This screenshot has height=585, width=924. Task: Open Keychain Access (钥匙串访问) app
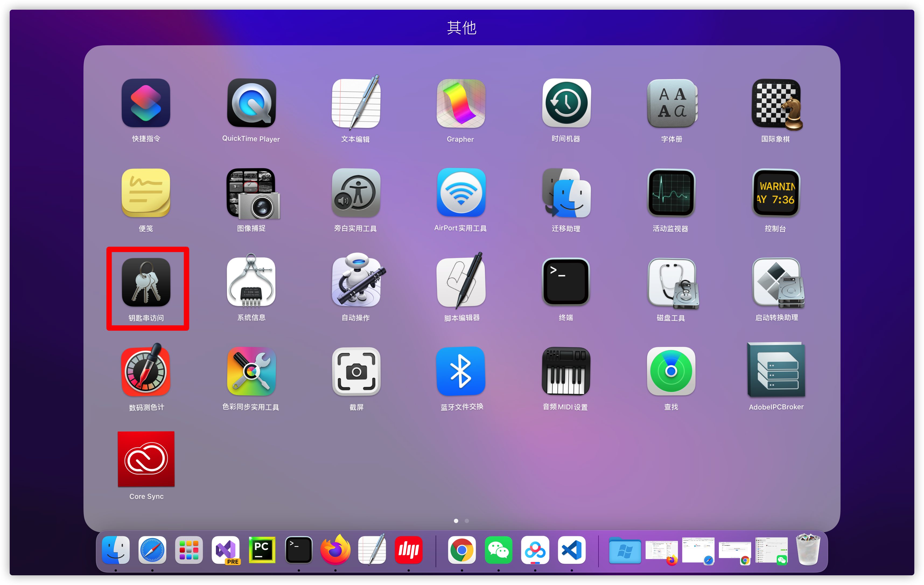click(146, 282)
